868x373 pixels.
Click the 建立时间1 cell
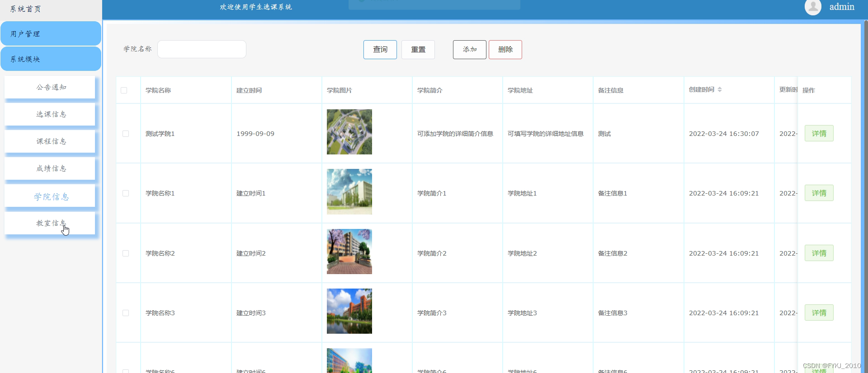pyautogui.click(x=251, y=193)
